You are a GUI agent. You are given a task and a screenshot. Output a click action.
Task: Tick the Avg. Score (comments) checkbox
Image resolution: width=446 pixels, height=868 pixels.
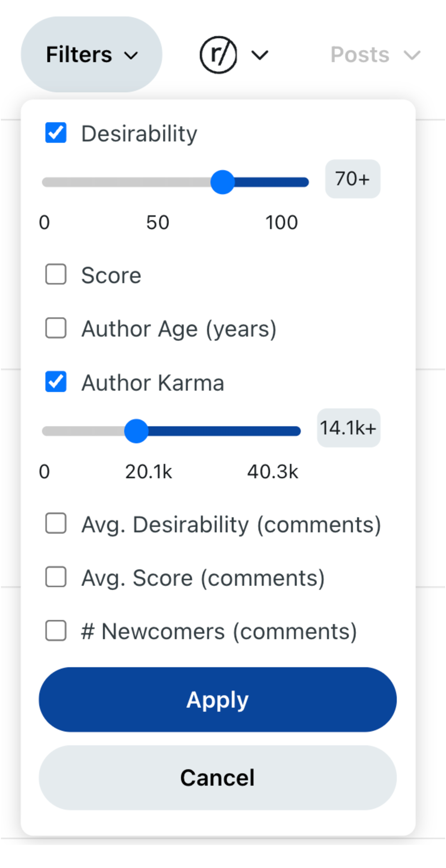pyautogui.click(x=56, y=577)
